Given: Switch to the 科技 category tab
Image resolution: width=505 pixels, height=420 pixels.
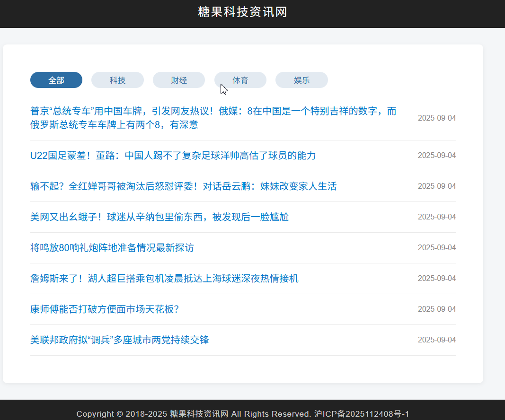Looking at the screenshot, I should pyautogui.click(x=117, y=80).
